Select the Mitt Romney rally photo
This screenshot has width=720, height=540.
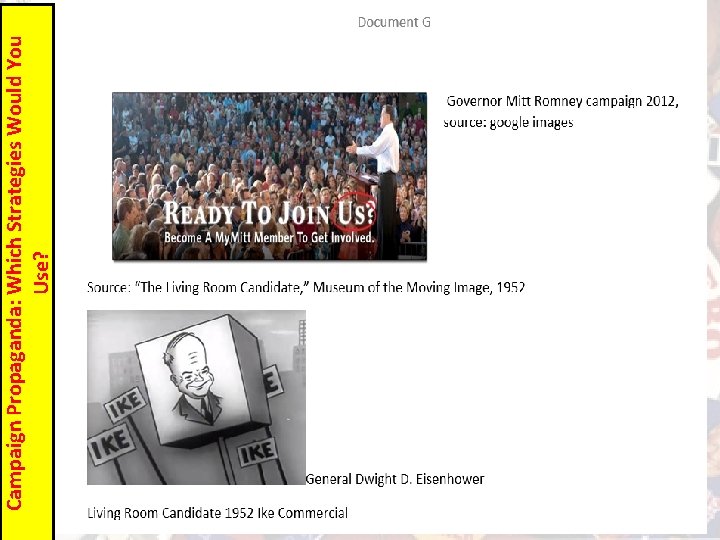(x=270, y=176)
